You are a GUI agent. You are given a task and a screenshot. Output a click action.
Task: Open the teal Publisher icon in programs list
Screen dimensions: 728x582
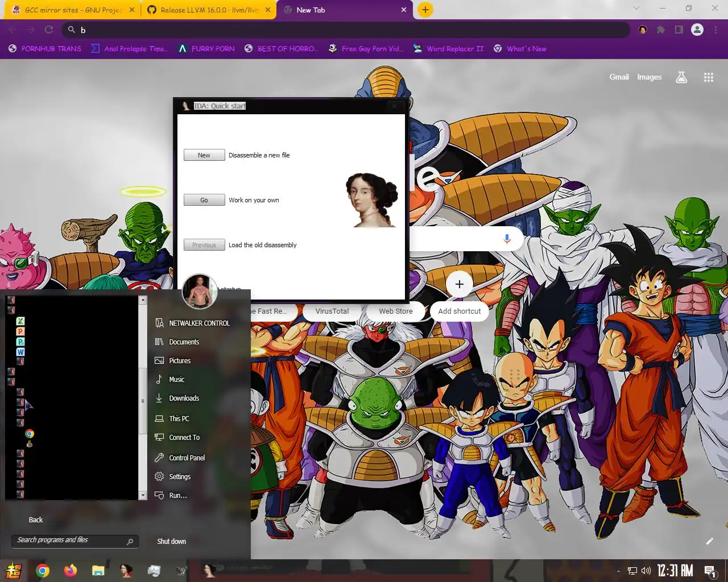point(20,342)
